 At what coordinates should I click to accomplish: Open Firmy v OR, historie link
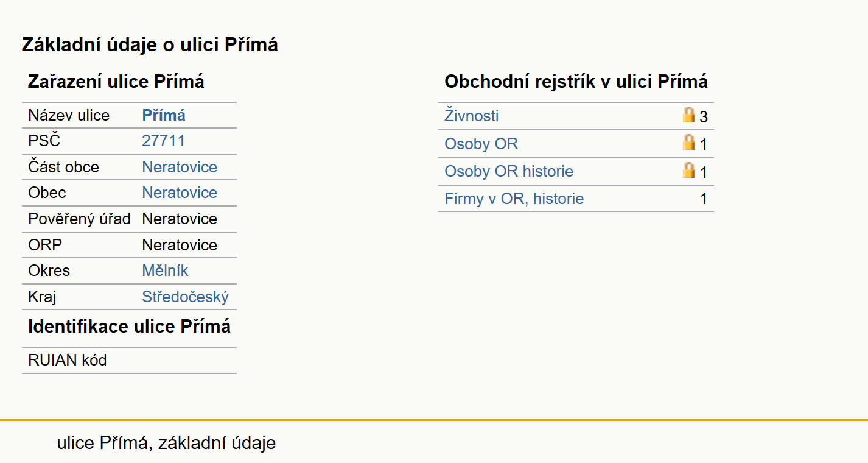514,199
